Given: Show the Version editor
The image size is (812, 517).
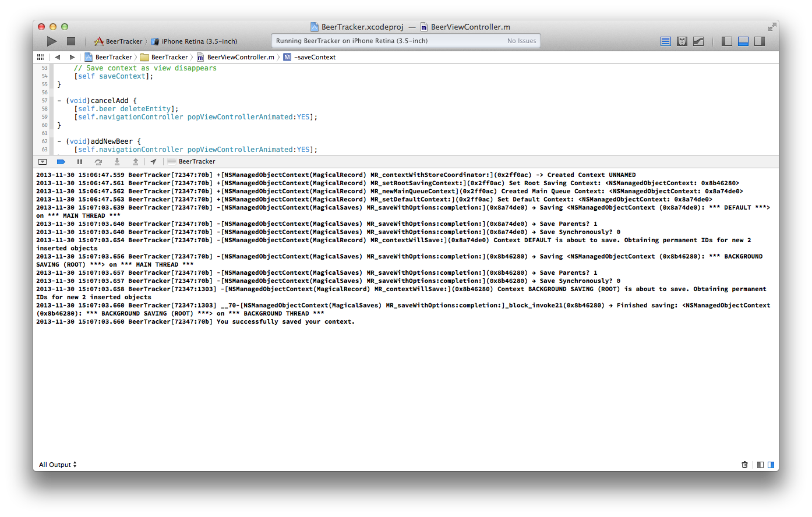Looking at the screenshot, I should pyautogui.click(x=698, y=41).
